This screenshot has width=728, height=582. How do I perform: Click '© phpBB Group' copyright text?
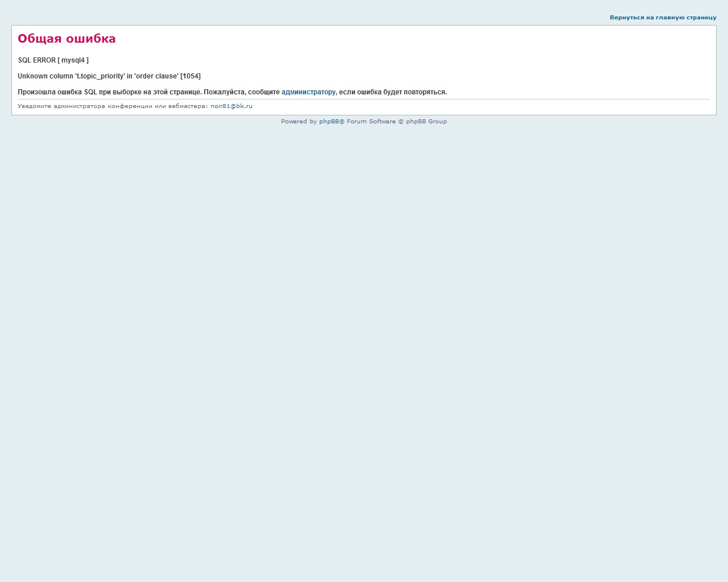pos(423,122)
